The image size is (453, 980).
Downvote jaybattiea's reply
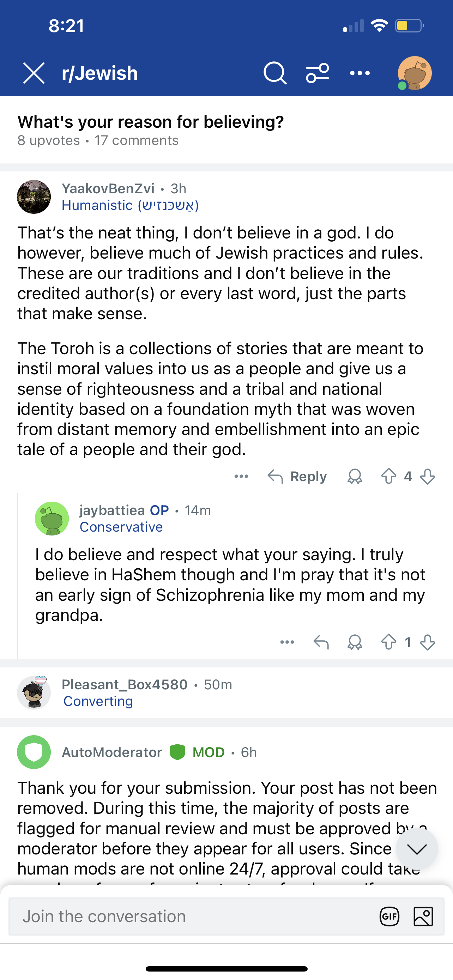coord(428,642)
